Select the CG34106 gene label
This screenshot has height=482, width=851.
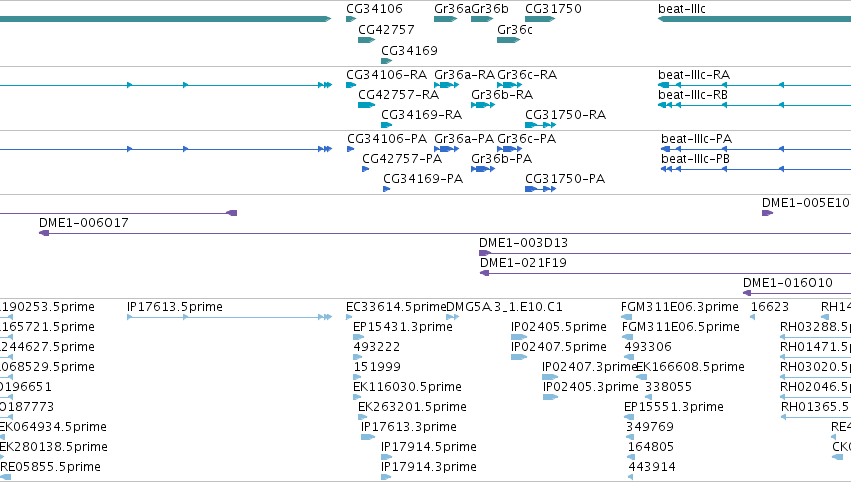click(x=374, y=9)
